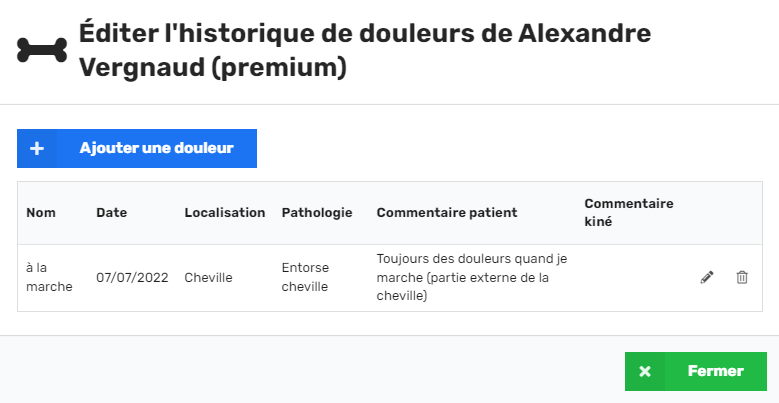
Task: Click the Entorse cheville pathology cell
Action: click(x=305, y=277)
